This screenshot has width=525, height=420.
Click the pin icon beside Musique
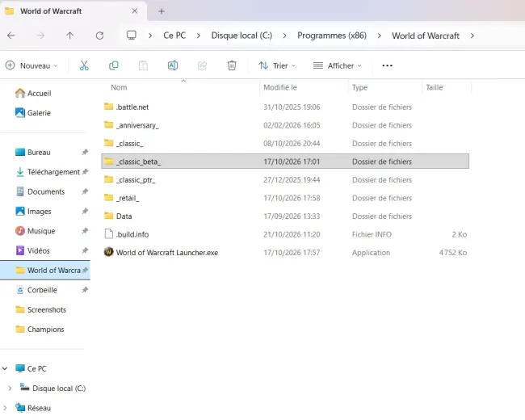85,231
